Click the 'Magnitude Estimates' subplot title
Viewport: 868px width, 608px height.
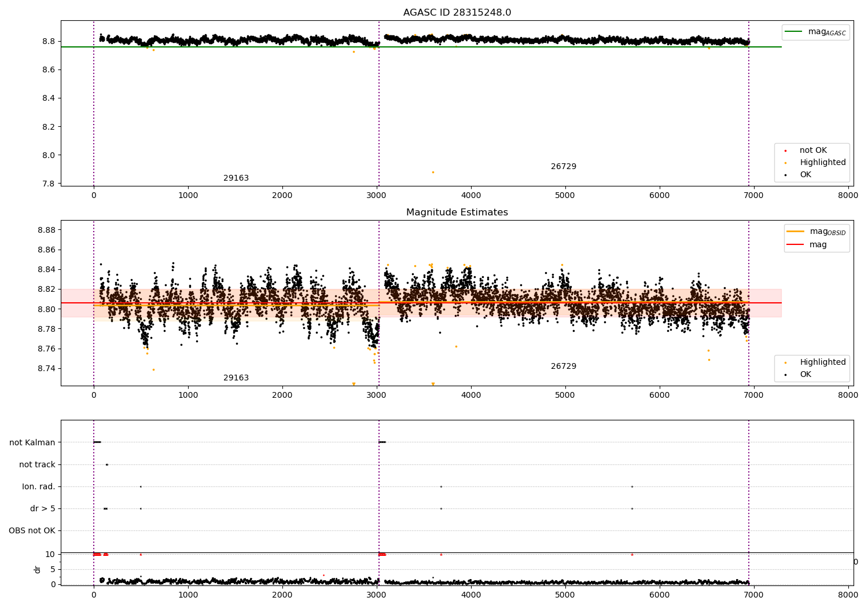coord(457,213)
